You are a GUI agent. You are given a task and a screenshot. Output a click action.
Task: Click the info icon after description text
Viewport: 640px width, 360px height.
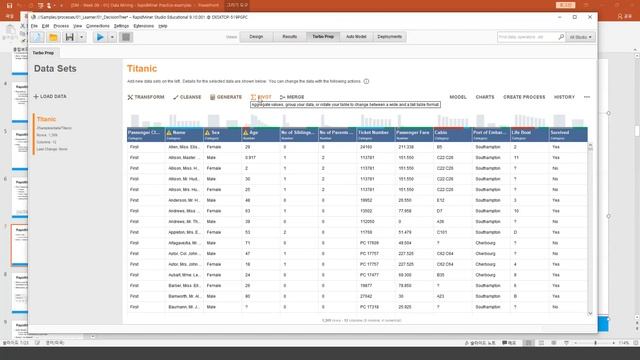coord(366,81)
